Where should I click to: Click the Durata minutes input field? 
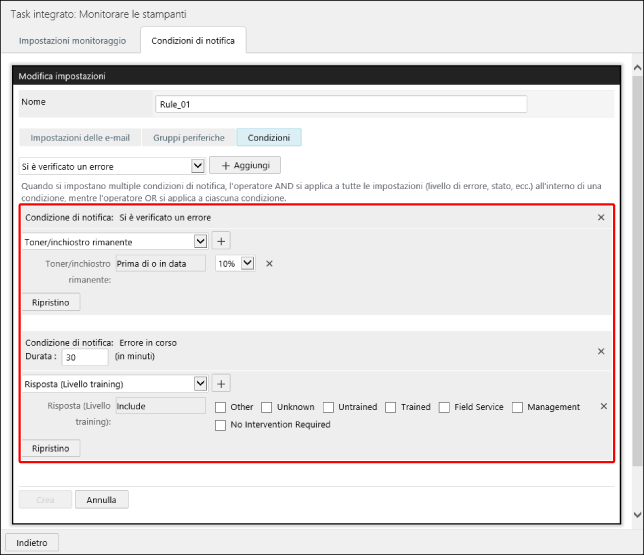[85, 357]
